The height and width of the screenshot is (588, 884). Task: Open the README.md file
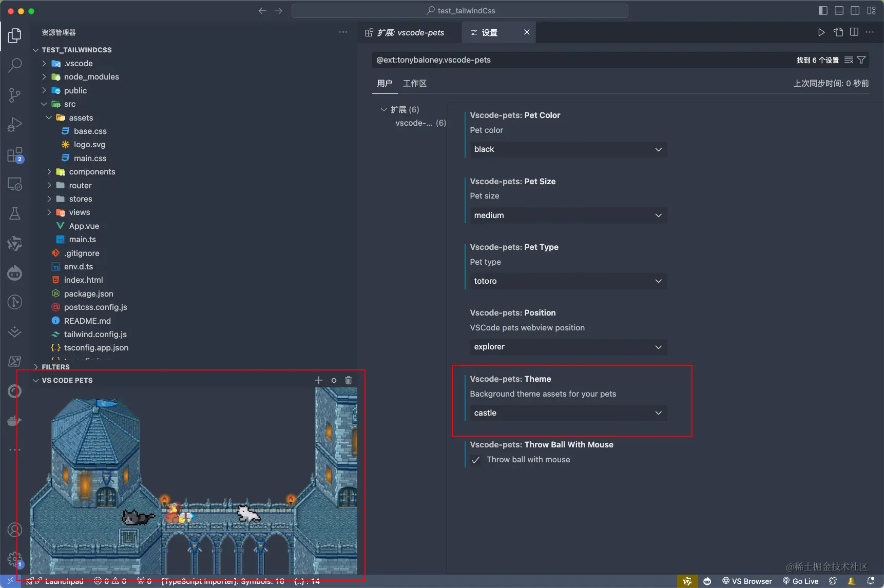pos(87,321)
